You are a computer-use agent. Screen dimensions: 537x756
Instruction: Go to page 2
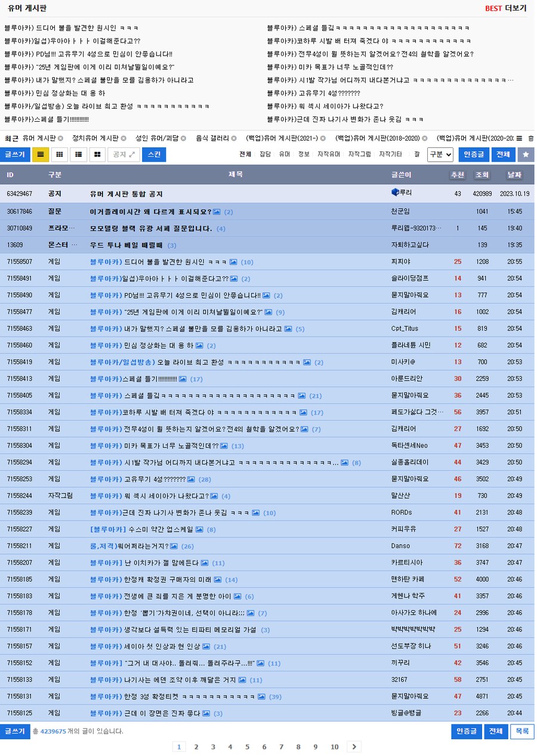pos(196,746)
